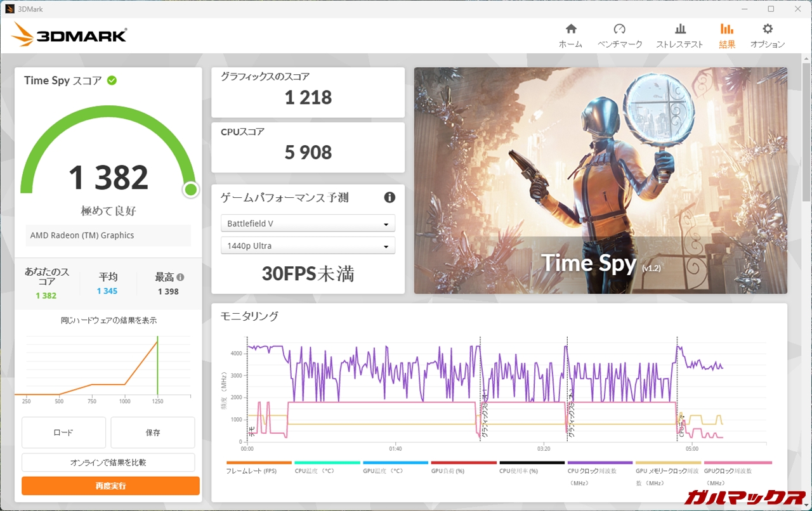Toggle CPUクロック周波数 legend entry

coord(600,474)
